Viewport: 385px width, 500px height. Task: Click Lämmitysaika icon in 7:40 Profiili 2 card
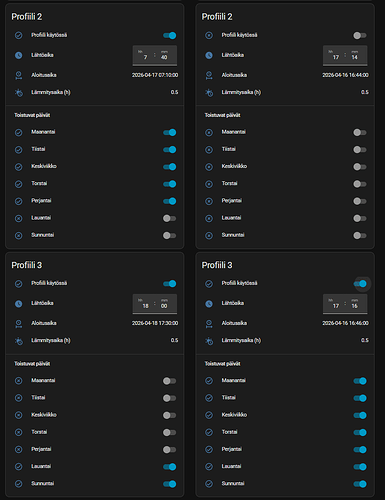(19, 93)
